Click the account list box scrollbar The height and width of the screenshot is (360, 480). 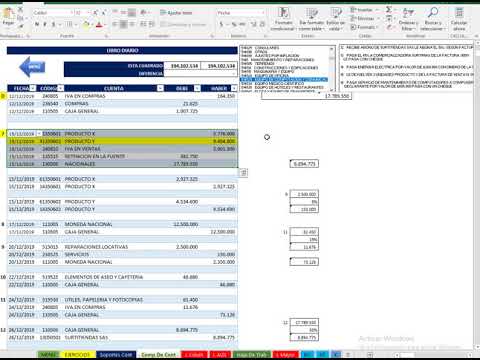332,69
